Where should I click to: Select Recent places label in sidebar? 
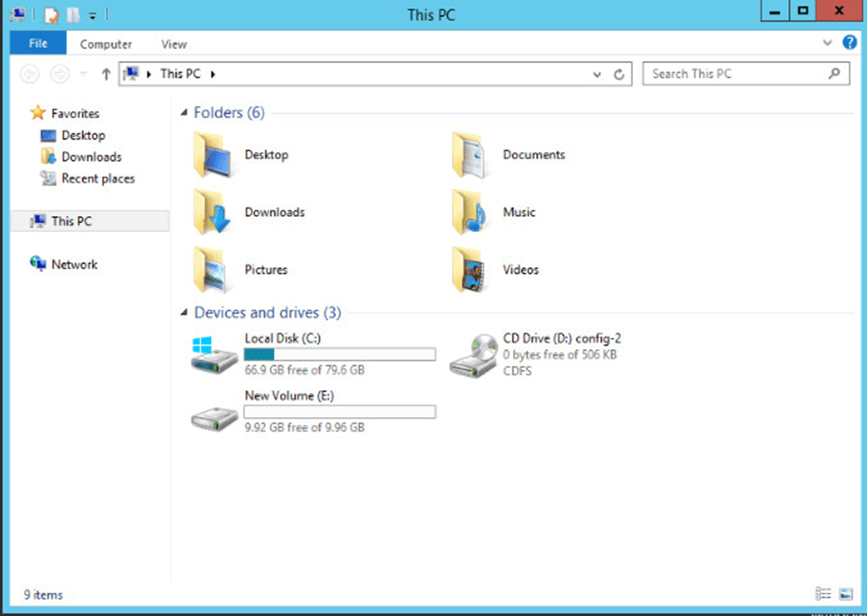[x=98, y=178]
